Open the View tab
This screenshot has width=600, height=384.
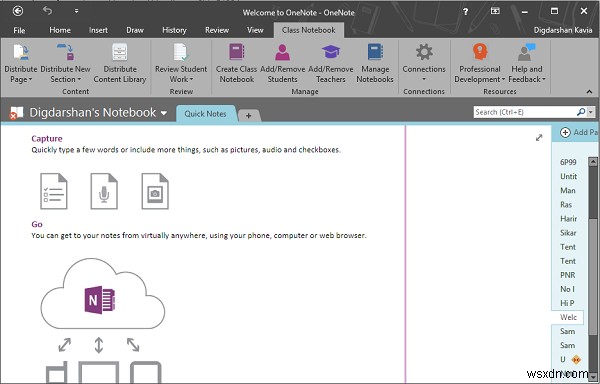coord(255,30)
